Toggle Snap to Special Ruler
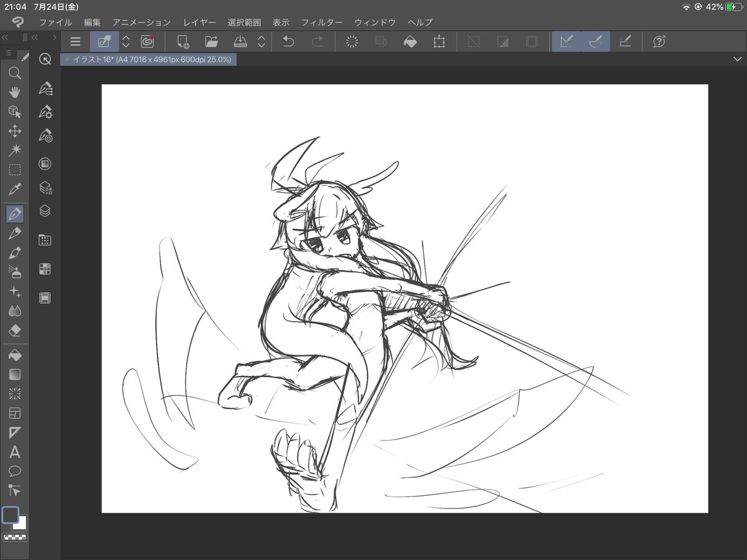The height and width of the screenshot is (560, 747). click(596, 42)
